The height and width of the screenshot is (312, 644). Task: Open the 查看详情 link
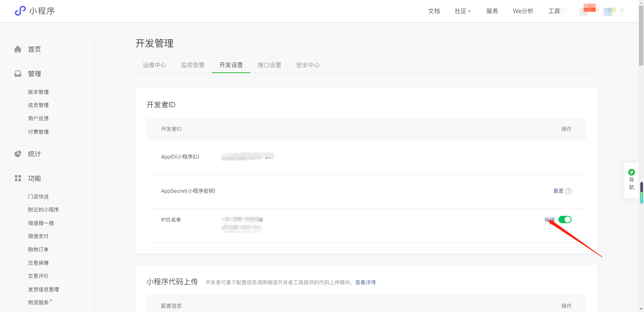[x=365, y=283]
